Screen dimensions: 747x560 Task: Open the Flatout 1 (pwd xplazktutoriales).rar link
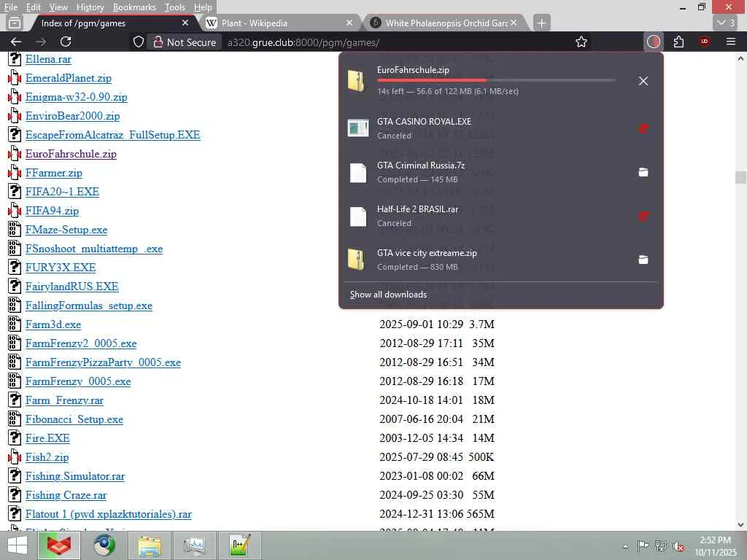[108, 514]
